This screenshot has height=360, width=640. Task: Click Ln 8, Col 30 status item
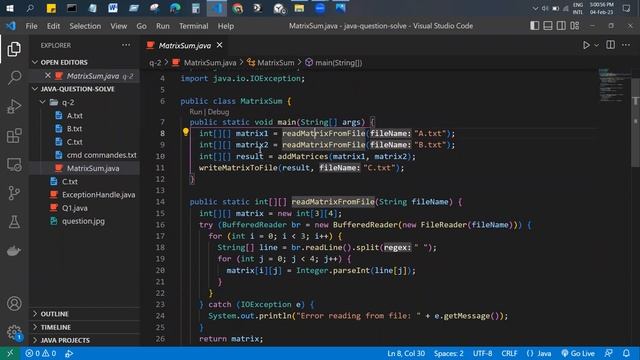(406, 353)
